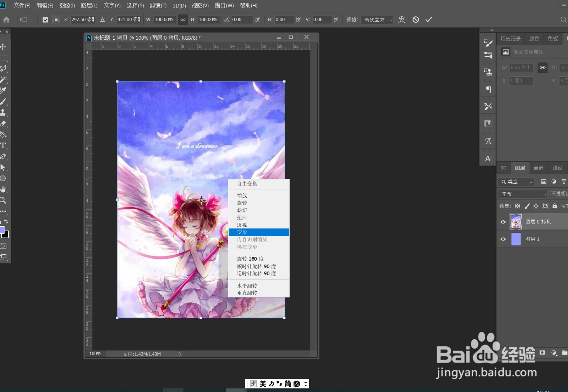The image size is (568, 392).
Task: Select the Pen tool
Action: coord(3,156)
